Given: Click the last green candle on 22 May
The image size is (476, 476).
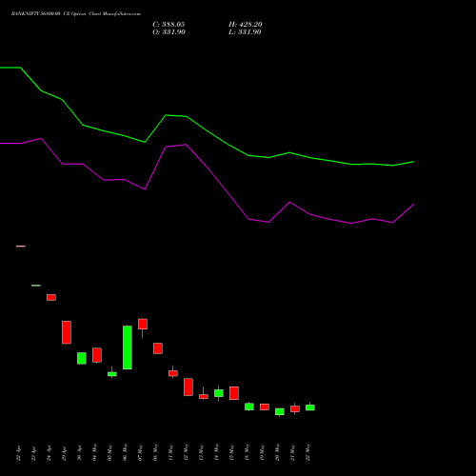Looking at the screenshot, I should [x=310, y=407].
